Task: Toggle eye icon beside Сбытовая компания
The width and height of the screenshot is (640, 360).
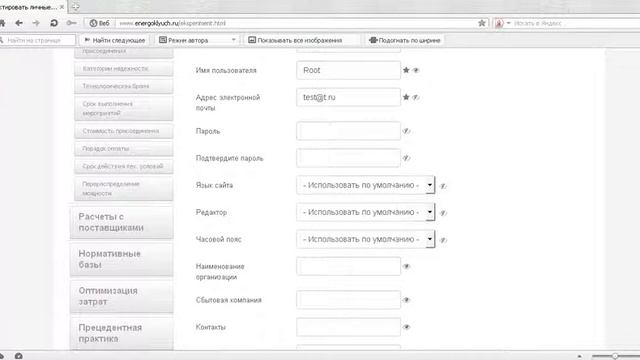Action: pos(407,300)
